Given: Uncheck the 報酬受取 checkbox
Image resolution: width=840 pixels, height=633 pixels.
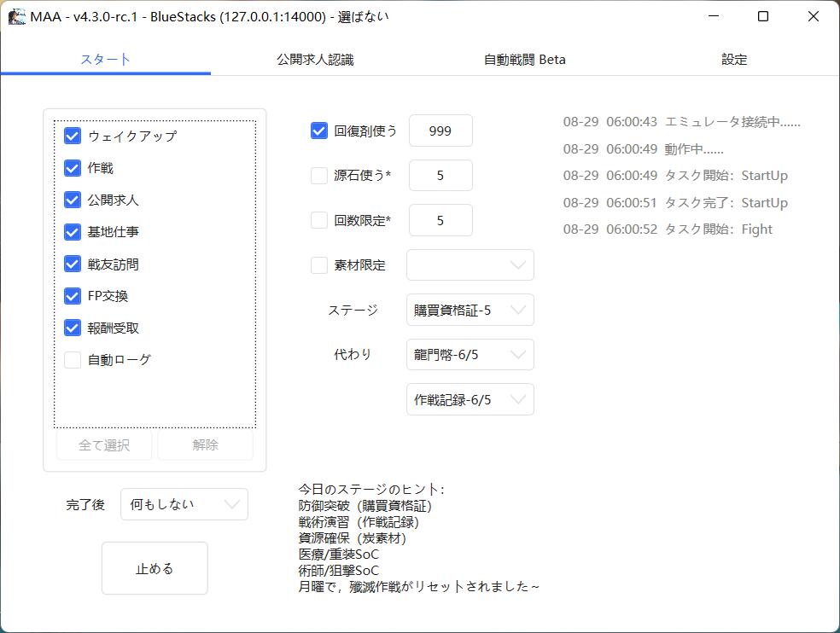Looking at the screenshot, I should click(x=73, y=328).
